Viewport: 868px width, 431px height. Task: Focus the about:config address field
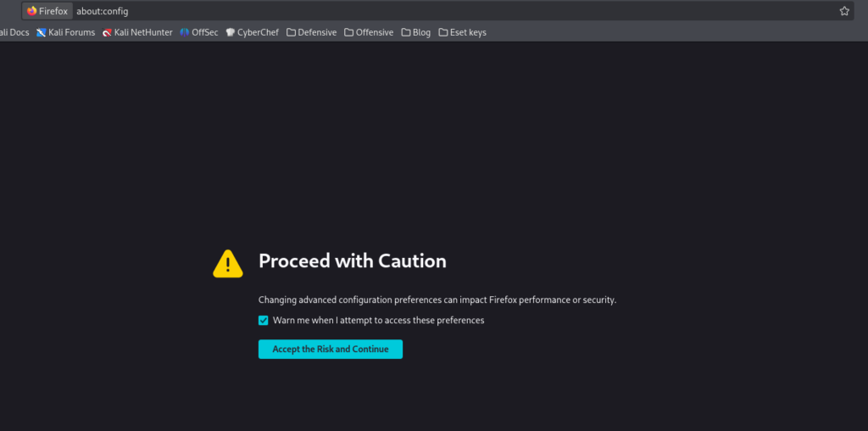pos(424,11)
